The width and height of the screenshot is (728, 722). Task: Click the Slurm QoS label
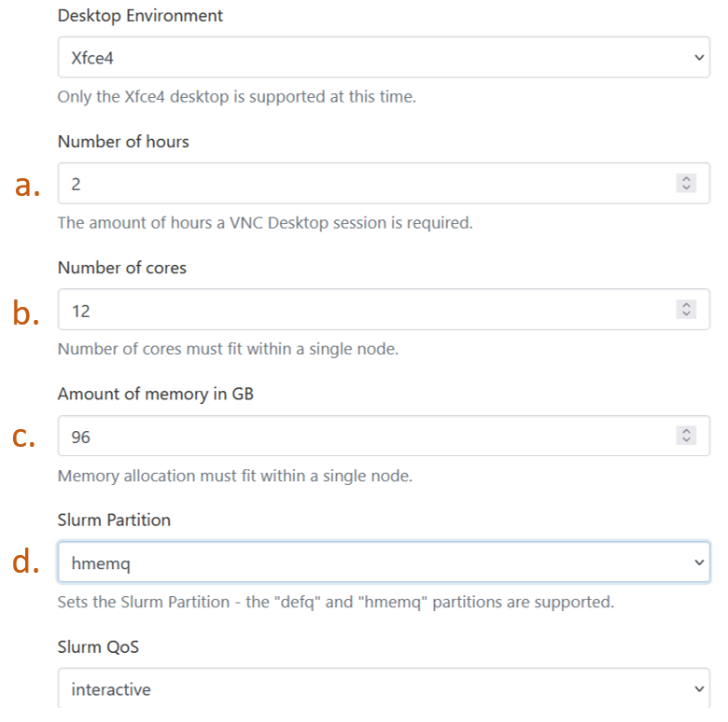98,646
